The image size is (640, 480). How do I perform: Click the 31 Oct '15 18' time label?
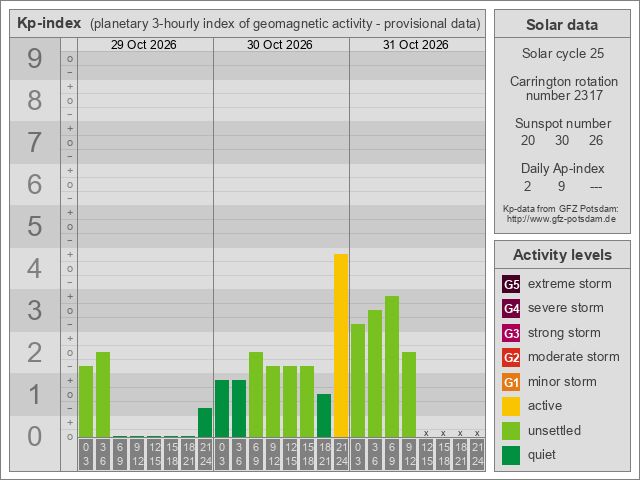coord(443,454)
